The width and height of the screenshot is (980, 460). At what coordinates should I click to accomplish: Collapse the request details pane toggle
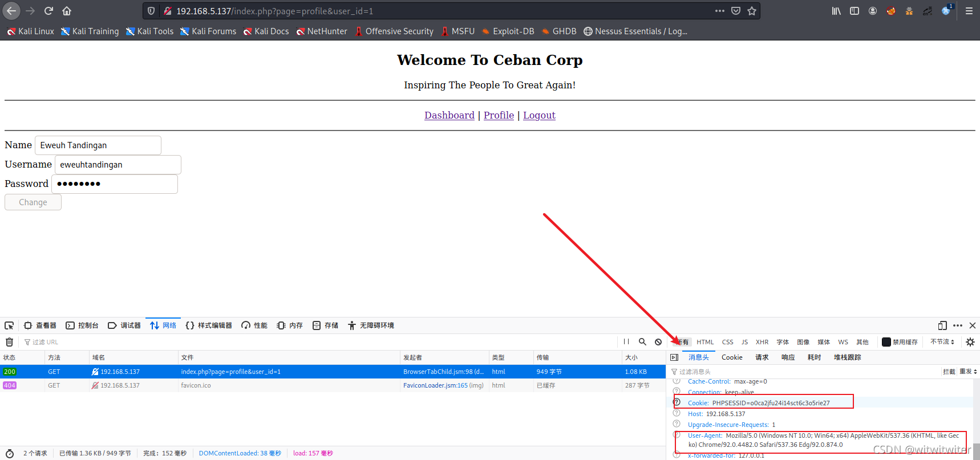coord(674,357)
